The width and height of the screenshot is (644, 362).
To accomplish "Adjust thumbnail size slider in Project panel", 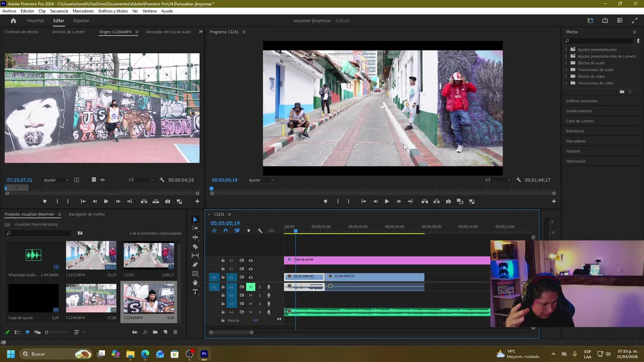I will [x=47, y=332].
